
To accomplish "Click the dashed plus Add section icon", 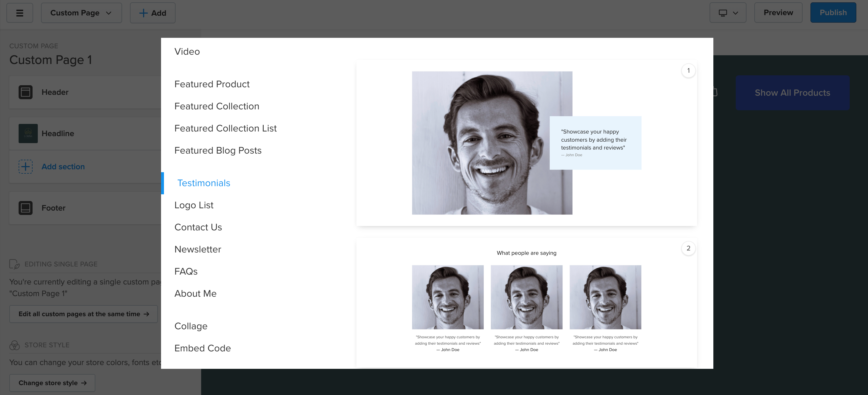I will point(26,166).
